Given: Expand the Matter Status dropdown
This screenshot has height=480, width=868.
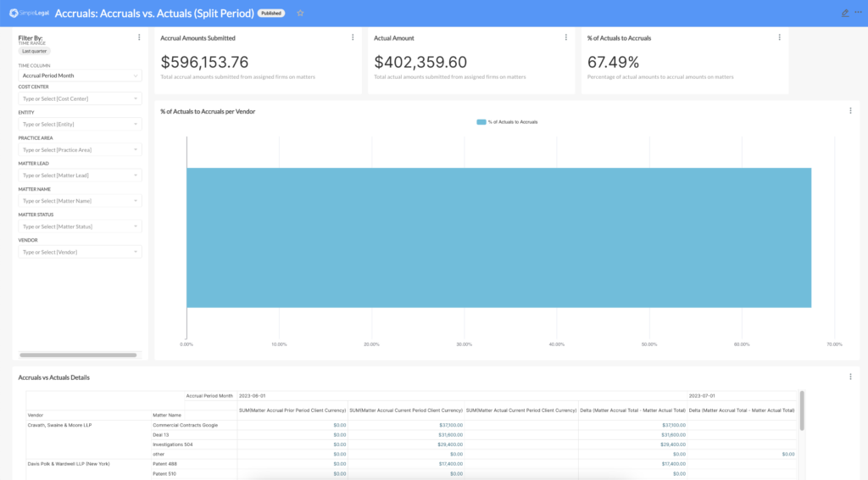Looking at the screenshot, I should click(80, 226).
